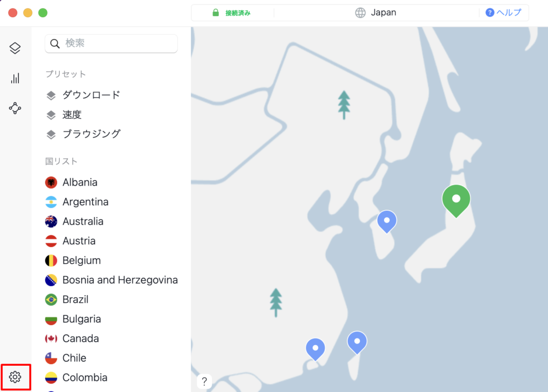
Task: Choose the ブラウジング preset
Action: click(x=83, y=134)
